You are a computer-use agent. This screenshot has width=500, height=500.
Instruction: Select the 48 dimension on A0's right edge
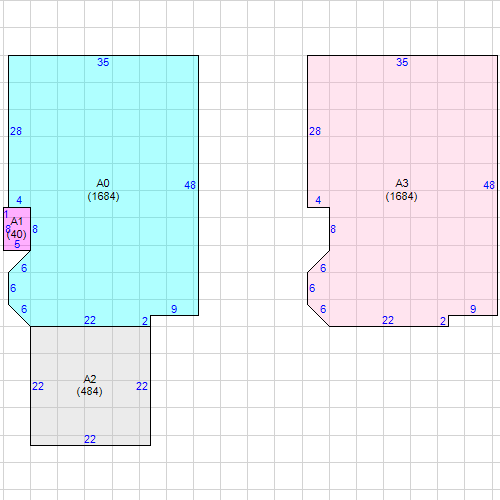tap(190, 185)
